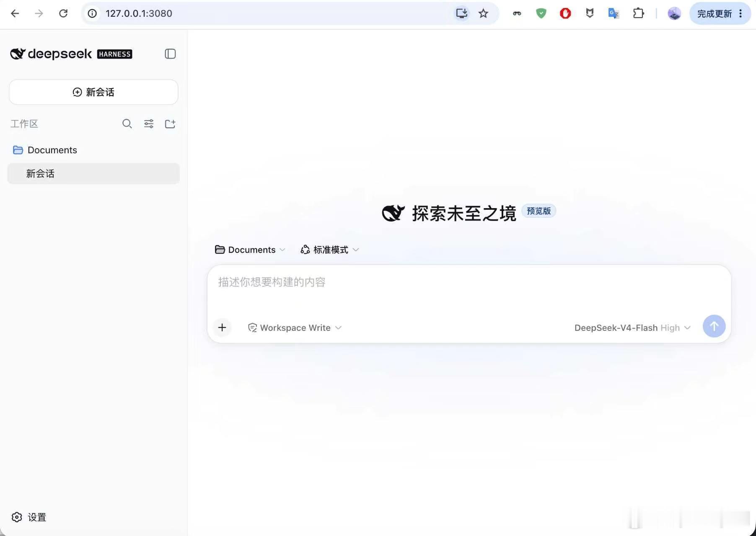Screen dimensions: 756x536
Task: Choose model via DeepSeek-V4-Flash High dropdown
Action: click(632, 327)
